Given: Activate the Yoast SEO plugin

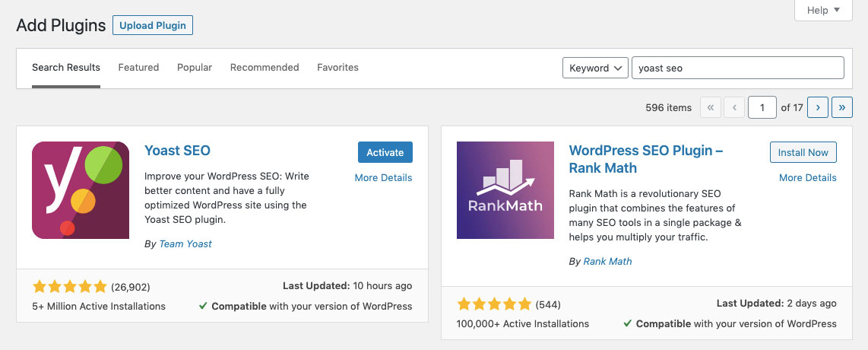Looking at the screenshot, I should pyautogui.click(x=385, y=152).
